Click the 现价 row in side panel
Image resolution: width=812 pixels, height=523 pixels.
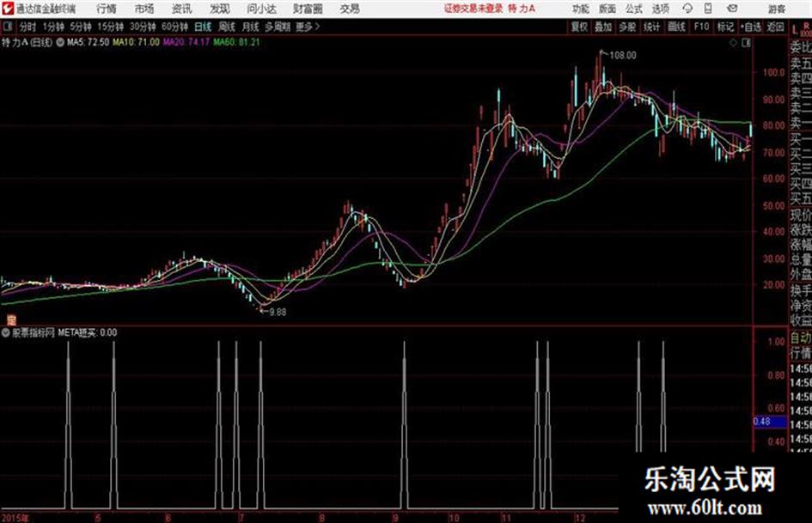(801, 215)
